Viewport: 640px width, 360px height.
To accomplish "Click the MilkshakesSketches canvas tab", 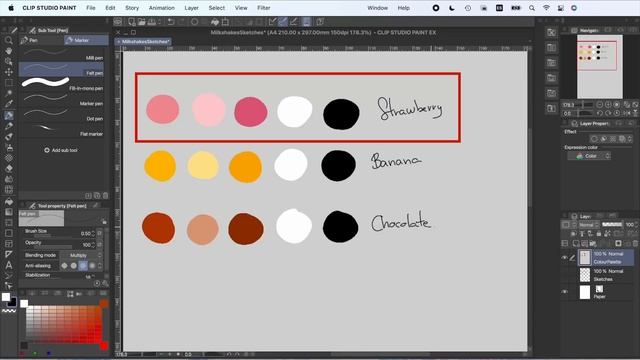I will point(143,42).
